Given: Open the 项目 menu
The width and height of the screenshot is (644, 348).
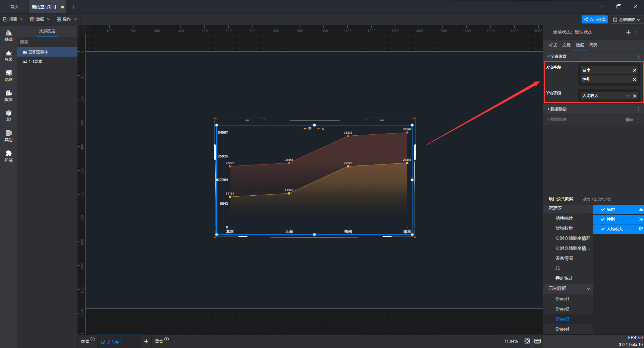Looking at the screenshot, I should click(x=13, y=19).
